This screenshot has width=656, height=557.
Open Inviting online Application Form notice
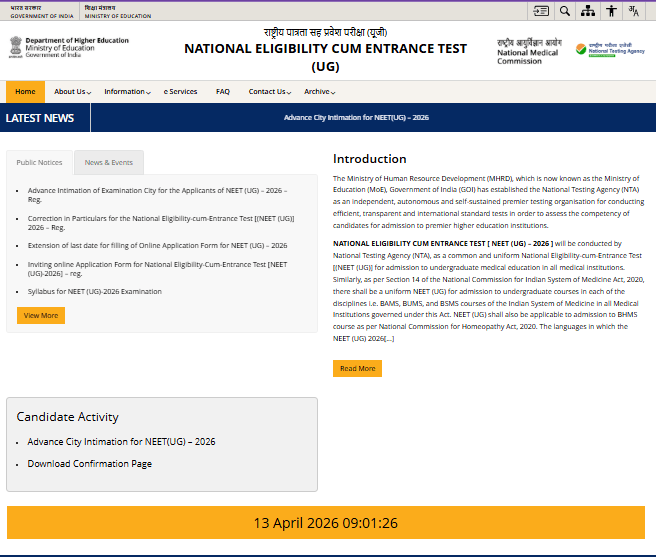[x=157, y=269]
